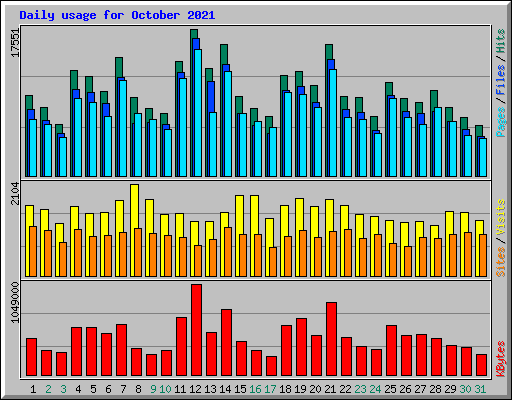This screenshot has width=512, height=400.
Task: Click the "KBytes" legend label
Action: click(x=500, y=359)
